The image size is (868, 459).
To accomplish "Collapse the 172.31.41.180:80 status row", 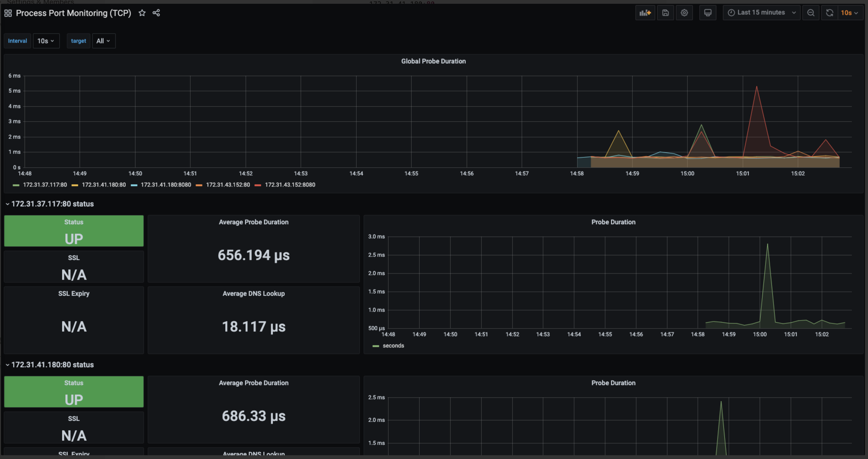I will tap(52, 365).
